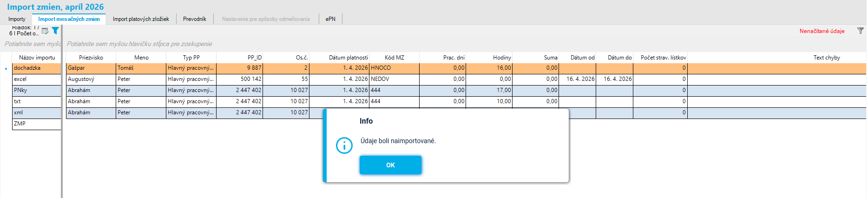
Task: Switch to the ePN tab
Action: (330, 19)
